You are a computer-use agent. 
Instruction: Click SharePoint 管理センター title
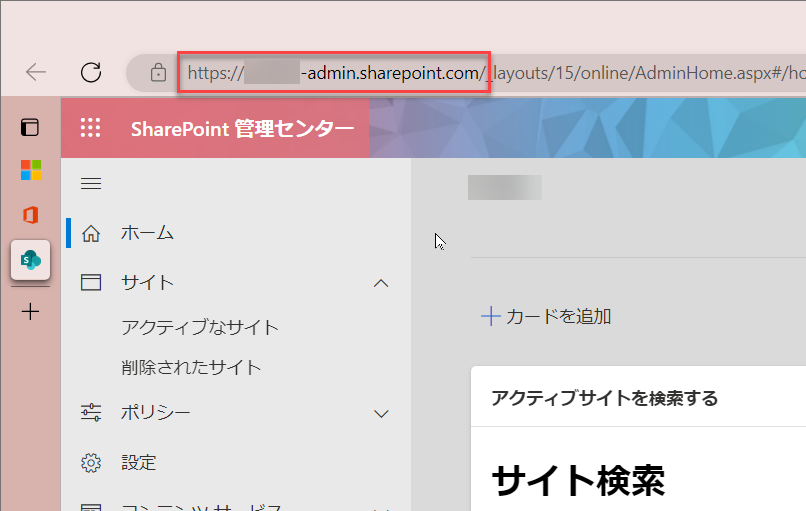242,129
